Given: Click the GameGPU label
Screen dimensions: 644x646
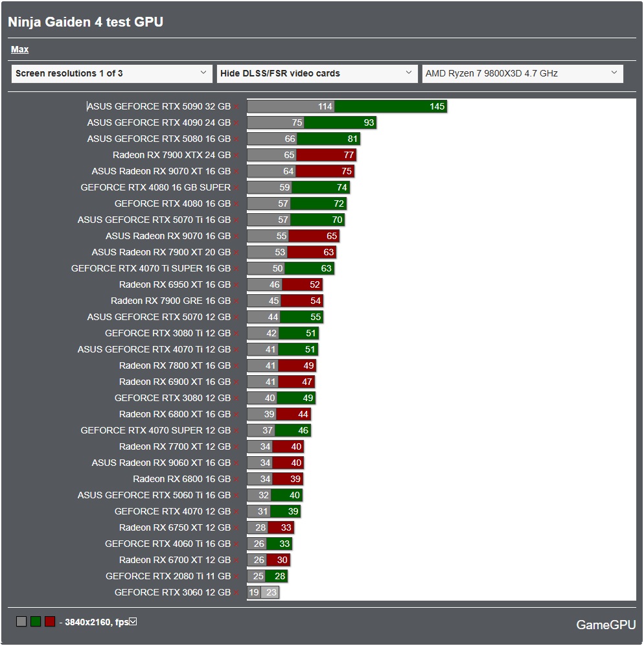Looking at the screenshot, I should point(606,625).
